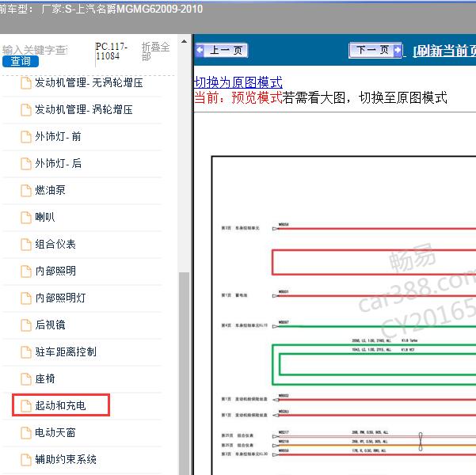Select 外饰灯-前 in the tree

point(58,137)
